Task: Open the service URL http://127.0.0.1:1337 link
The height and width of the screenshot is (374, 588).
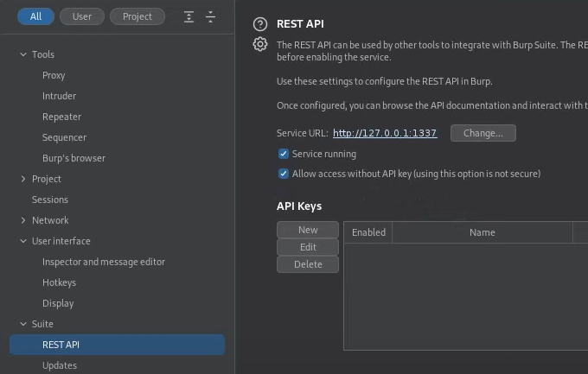Action: pos(385,133)
